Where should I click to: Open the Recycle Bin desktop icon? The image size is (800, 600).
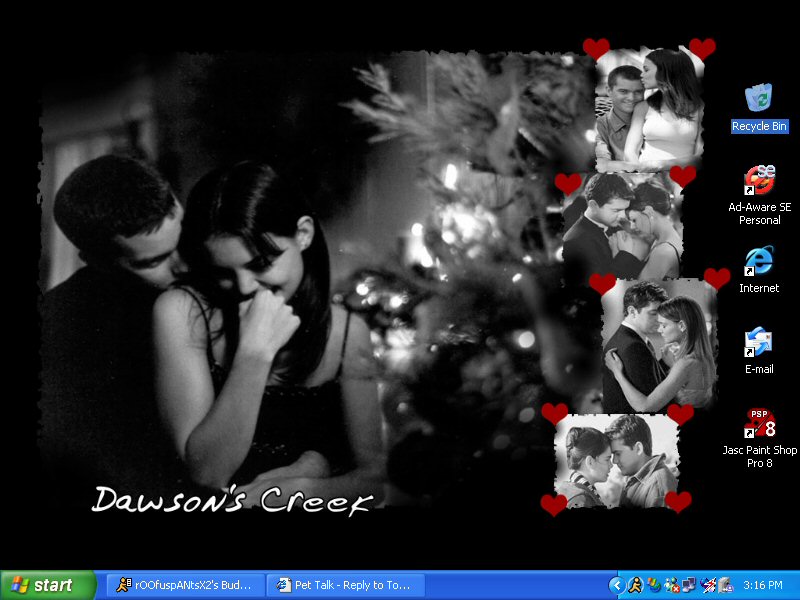coord(759,99)
